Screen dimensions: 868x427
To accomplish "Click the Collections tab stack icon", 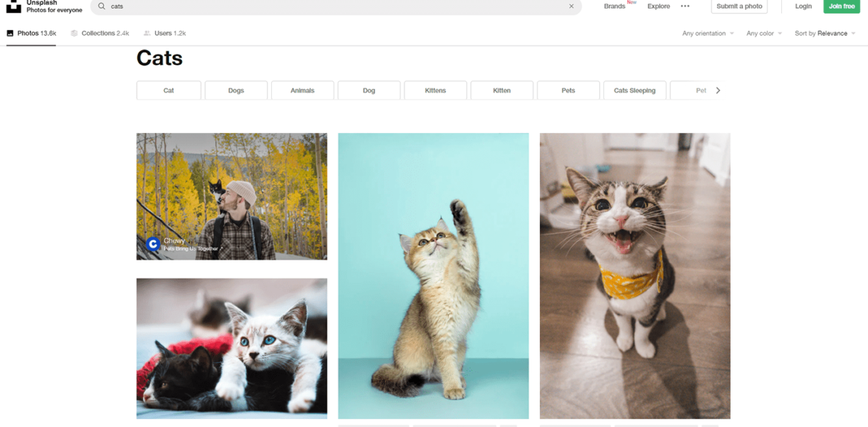I will pos(74,33).
